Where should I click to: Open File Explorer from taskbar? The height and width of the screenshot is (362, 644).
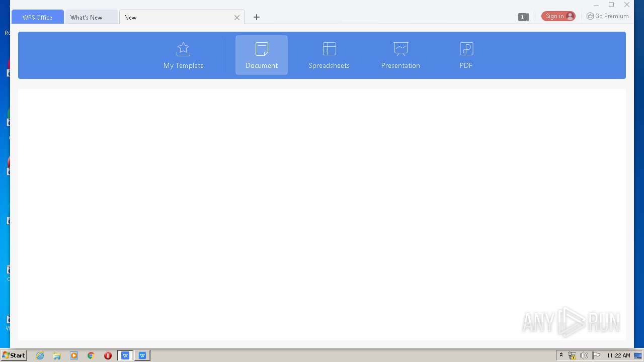[x=57, y=355]
